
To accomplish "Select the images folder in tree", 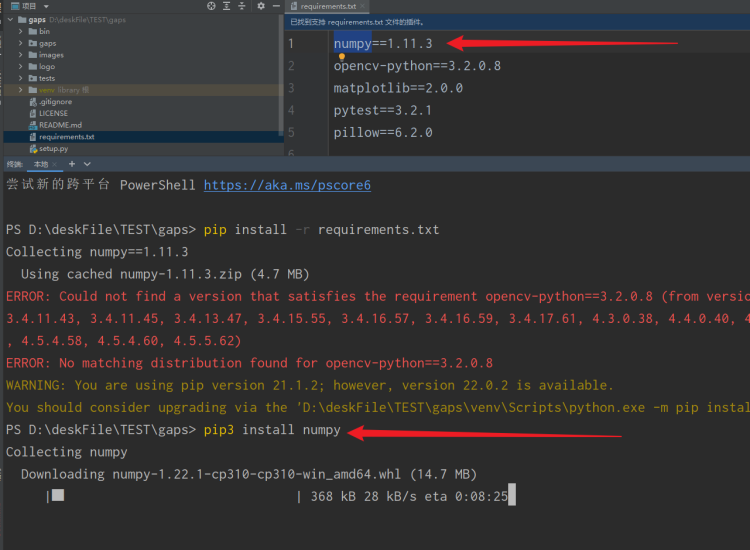I will point(46,55).
